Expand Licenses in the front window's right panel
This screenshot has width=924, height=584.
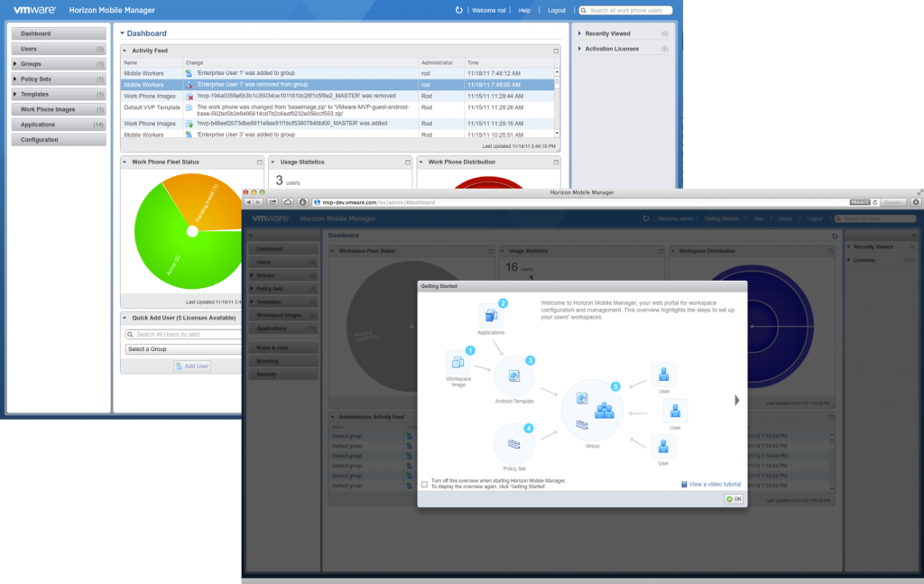point(848,260)
